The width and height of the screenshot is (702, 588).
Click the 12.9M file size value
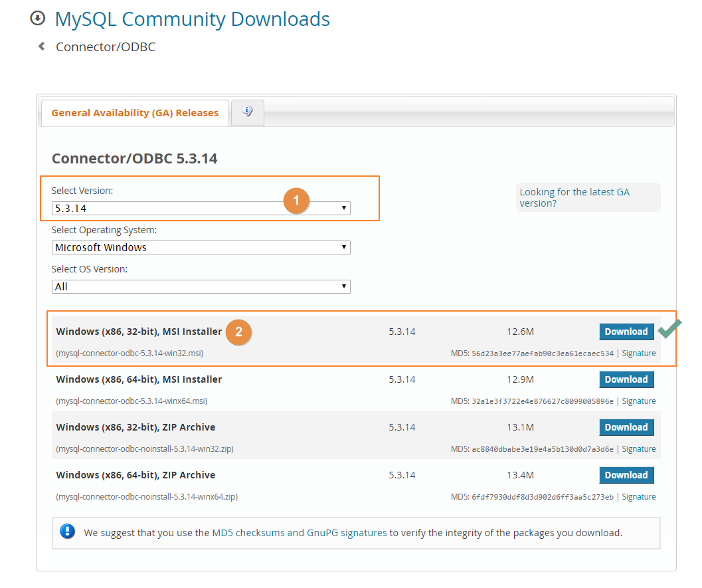click(x=520, y=380)
